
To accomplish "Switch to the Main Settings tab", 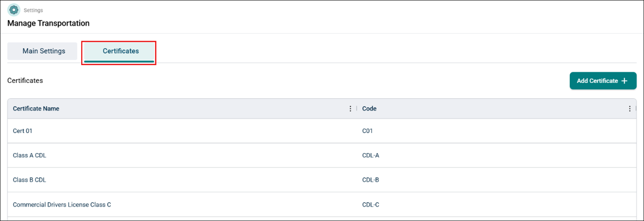I will 44,51.
